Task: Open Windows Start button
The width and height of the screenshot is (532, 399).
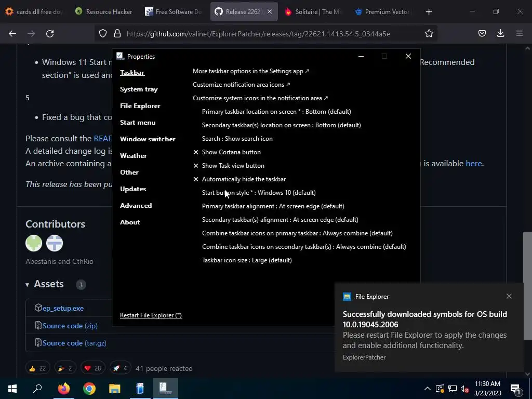Action: pyautogui.click(x=12, y=389)
